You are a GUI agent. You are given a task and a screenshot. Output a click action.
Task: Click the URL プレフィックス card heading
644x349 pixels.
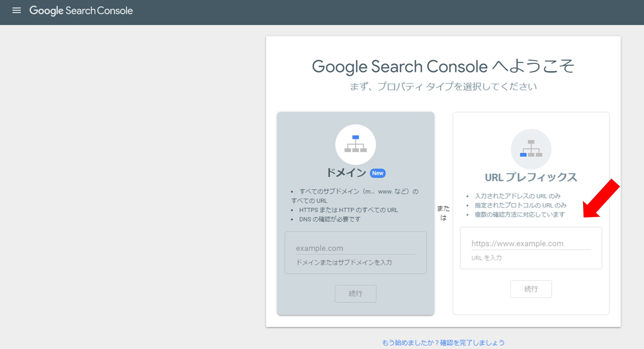point(531,177)
